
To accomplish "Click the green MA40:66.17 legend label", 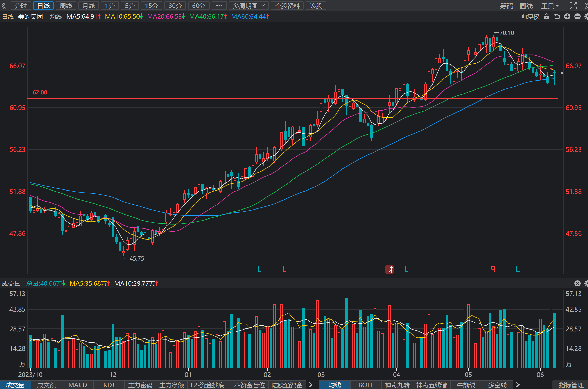I will tap(208, 17).
